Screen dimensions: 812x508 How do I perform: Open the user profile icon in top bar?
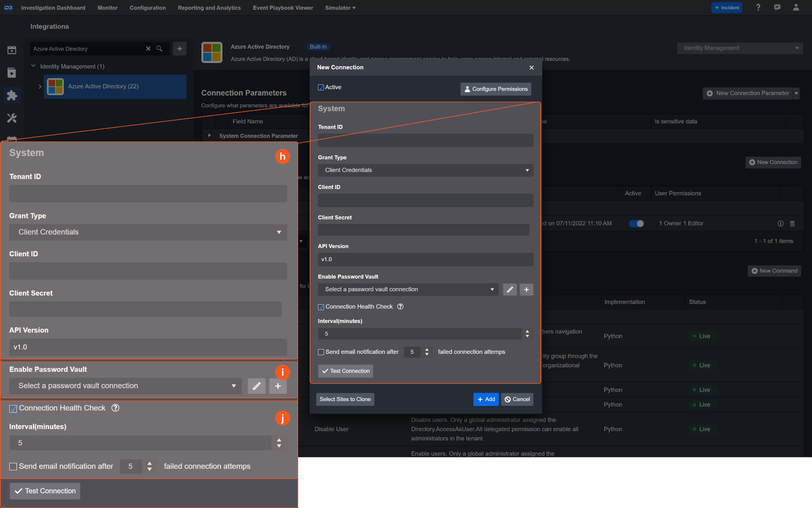(796, 8)
